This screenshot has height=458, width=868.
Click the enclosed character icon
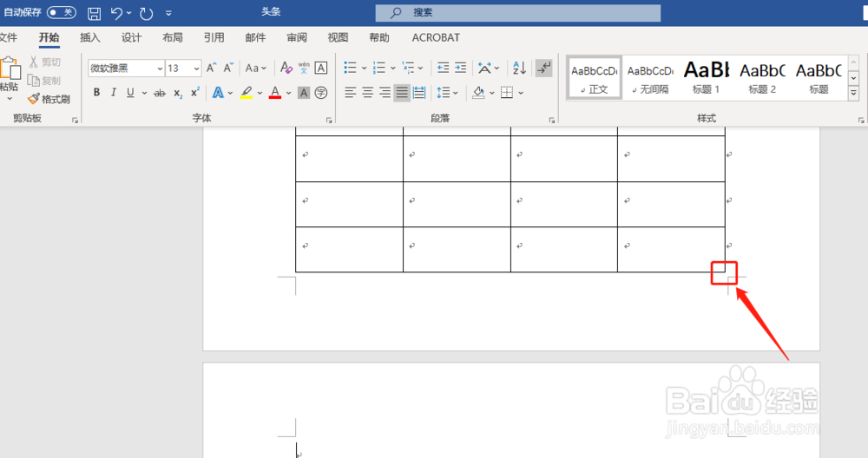(321, 92)
